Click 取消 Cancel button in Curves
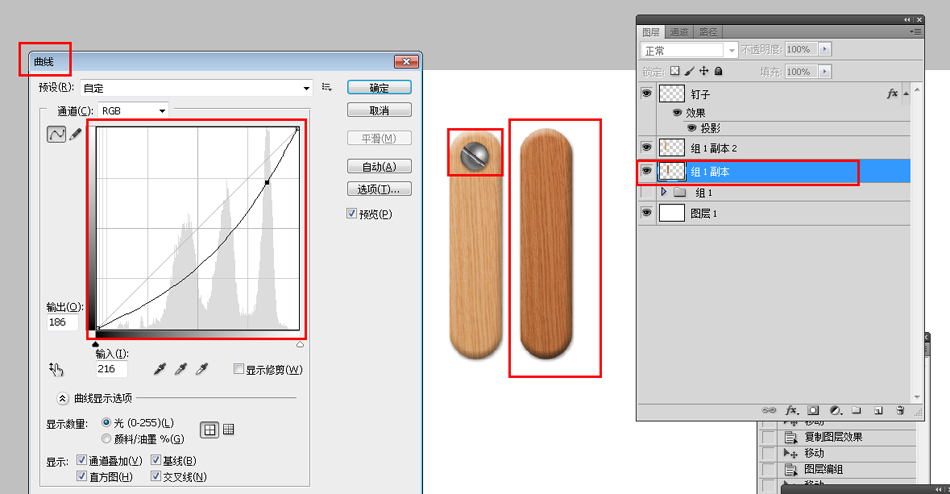The image size is (950, 494). pyautogui.click(x=379, y=110)
